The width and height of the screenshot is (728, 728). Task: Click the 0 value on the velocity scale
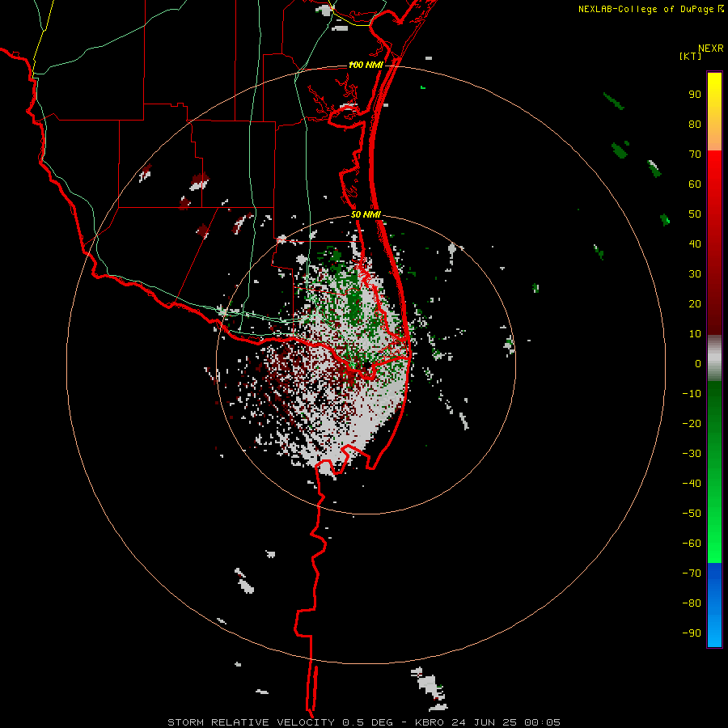click(698, 363)
